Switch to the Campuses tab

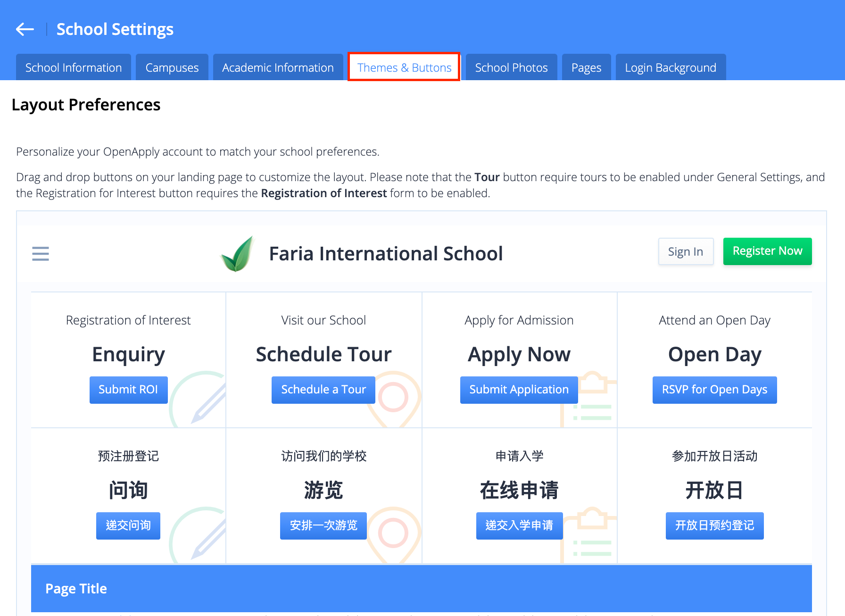172,67
